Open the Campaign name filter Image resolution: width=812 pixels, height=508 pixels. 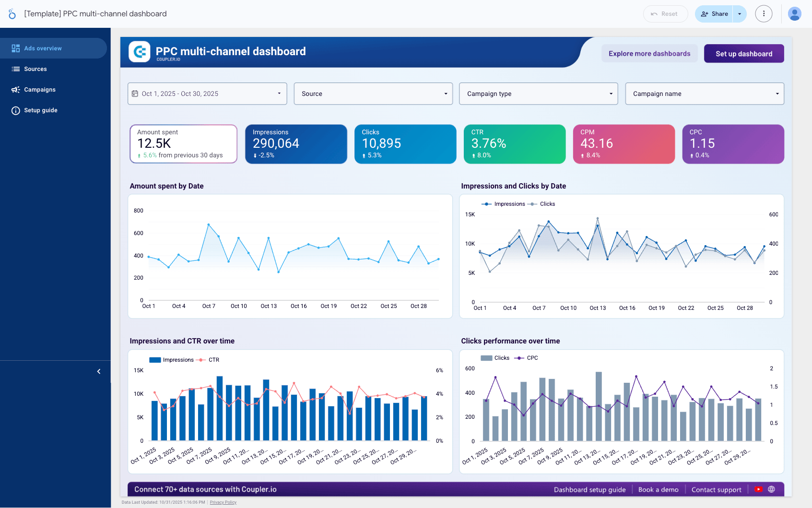click(704, 94)
